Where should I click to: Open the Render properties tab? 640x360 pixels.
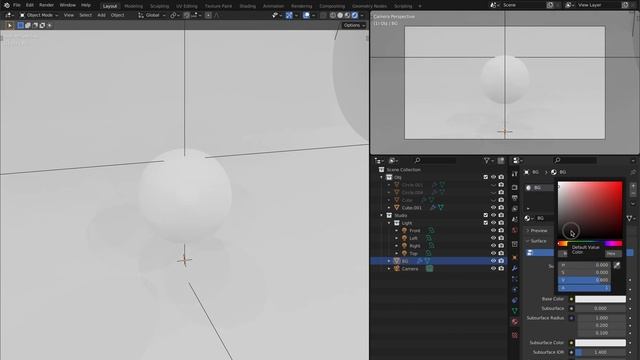point(515,187)
